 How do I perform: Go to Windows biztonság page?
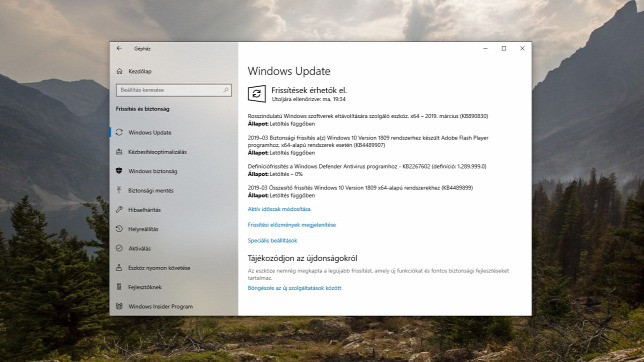pyautogui.click(x=153, y=171)
